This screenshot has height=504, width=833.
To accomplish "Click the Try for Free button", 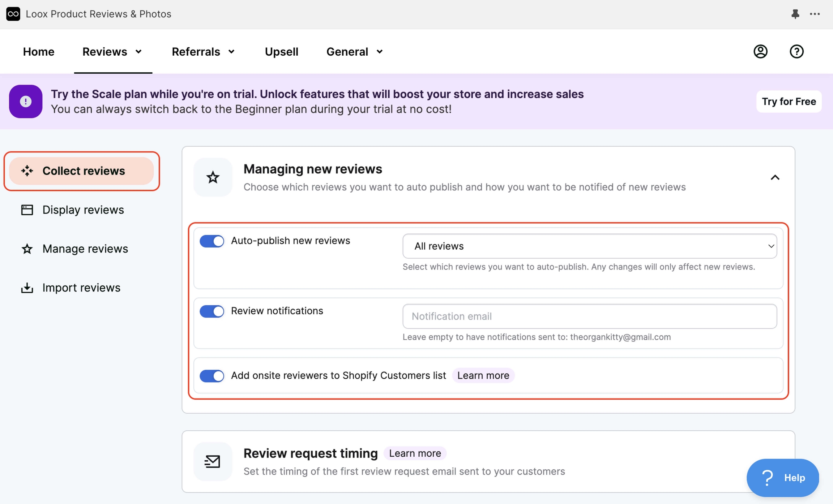I will [789, 102].
